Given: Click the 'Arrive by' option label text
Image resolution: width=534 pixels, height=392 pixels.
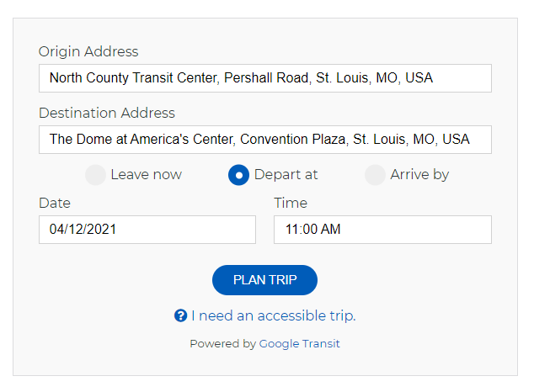Looking at the screenshot, I should click(419, 175).
